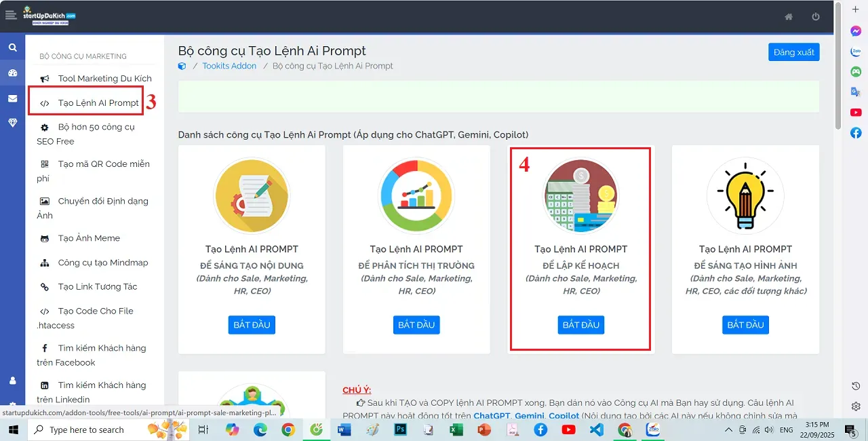Open the Messenger icon on right edge

[856, 30]
